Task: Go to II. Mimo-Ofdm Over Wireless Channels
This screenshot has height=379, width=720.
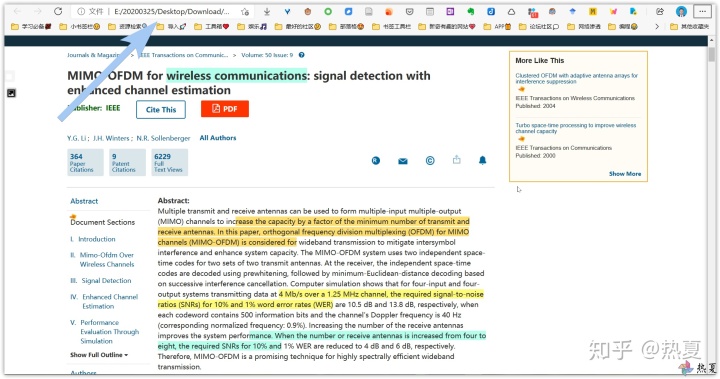Action: coord(102,260)
